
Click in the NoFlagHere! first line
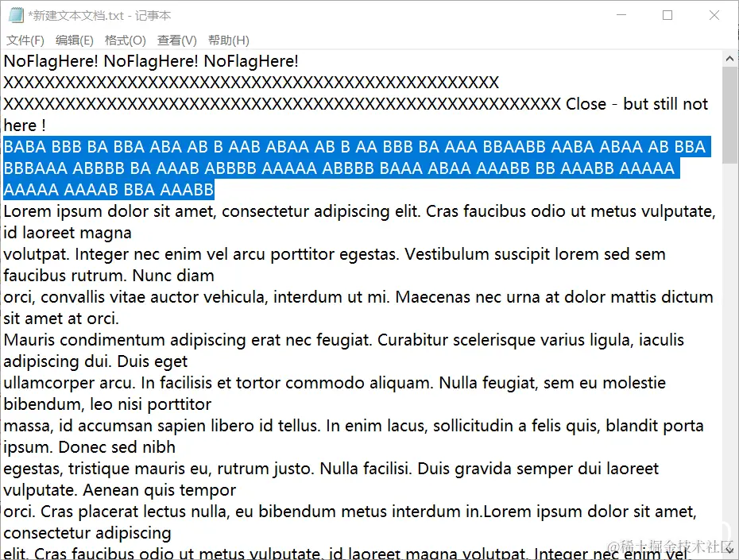click(x=151, y=61)
